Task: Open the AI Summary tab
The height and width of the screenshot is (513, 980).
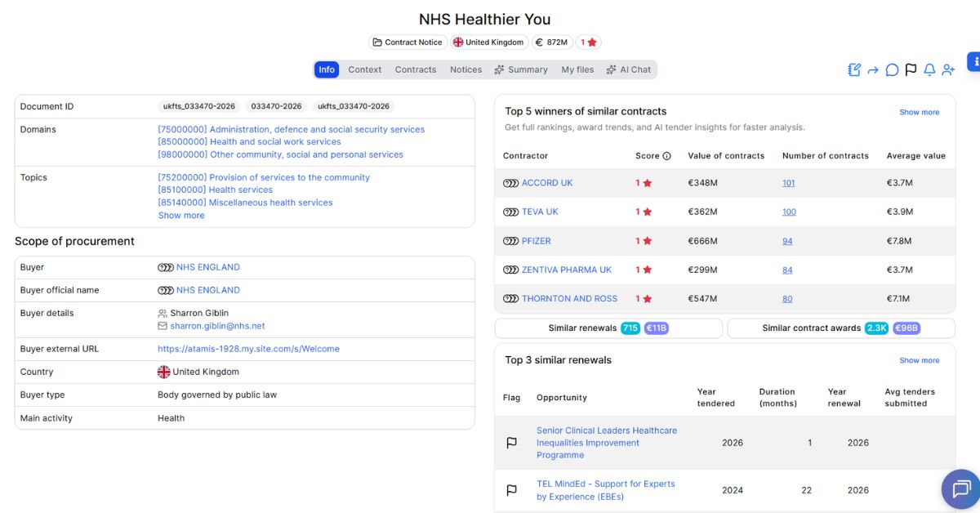Action: tap(521, 69)
